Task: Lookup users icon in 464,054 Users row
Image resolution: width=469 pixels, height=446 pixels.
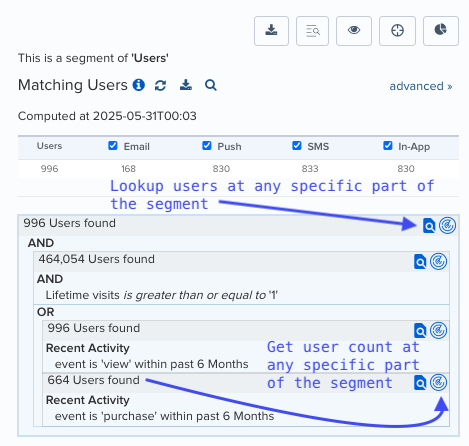Action: 420,262
